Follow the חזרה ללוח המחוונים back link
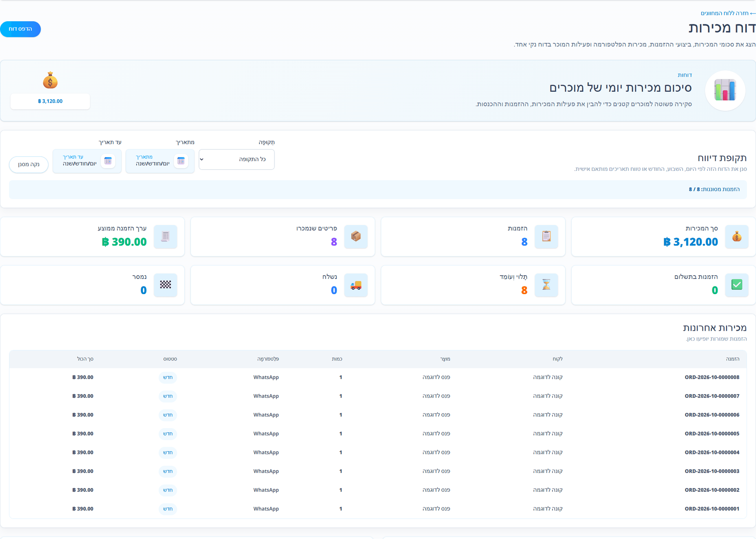Viewport: 756px width, 539px height. 728,13
